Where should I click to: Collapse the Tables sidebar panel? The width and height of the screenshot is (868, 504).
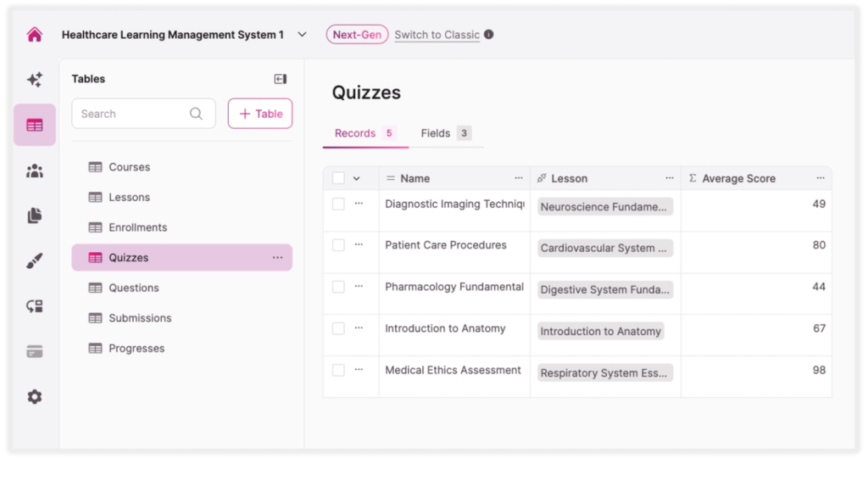coord(280,79)
